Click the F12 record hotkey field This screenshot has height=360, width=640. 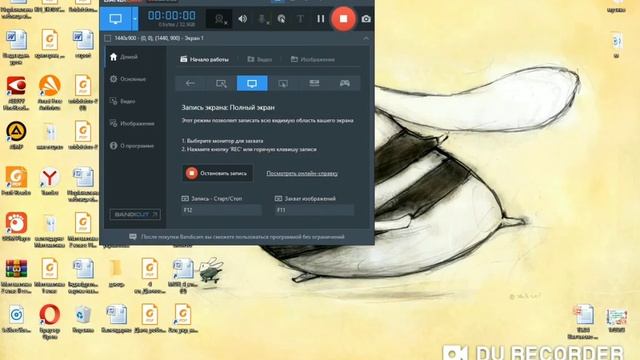tap(221, 210)
